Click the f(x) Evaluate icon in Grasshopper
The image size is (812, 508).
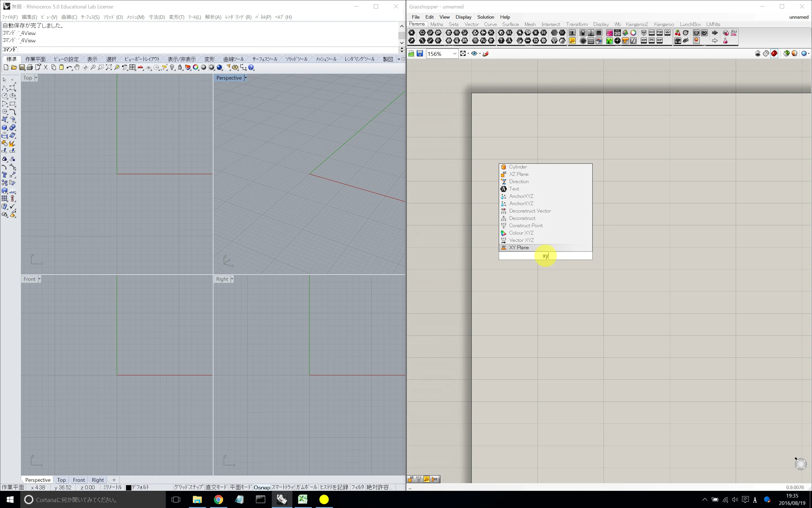pyautogui.click(x=734, y=32)
